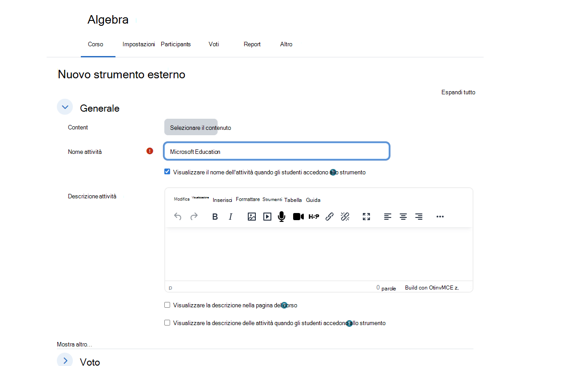Focus the Nome attività text field
This screenshot has width=588, height=366.
277,151
